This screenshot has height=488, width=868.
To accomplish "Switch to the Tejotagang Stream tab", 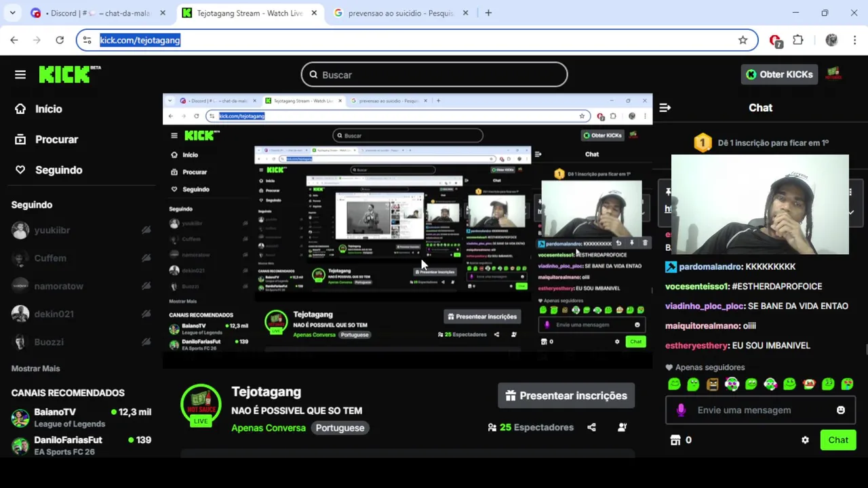I will pos(249,13).
